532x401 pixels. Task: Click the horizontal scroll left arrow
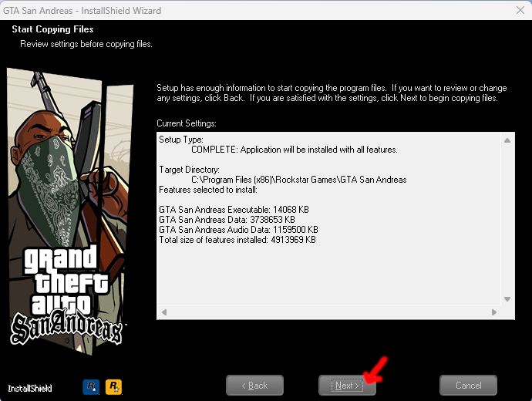pyautogui.click(x=164, y=312)
